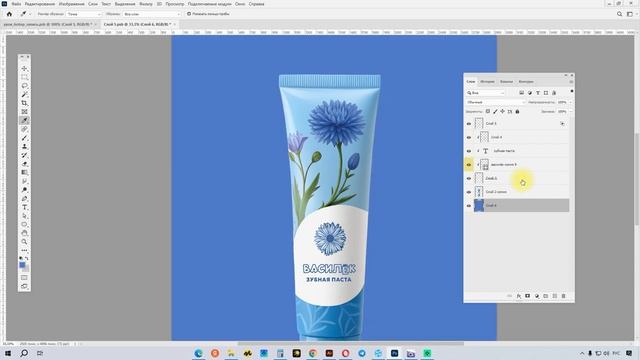Select the Eraser tool
The height and width of the screenshot is (360, 640).
tap(24, 164)
